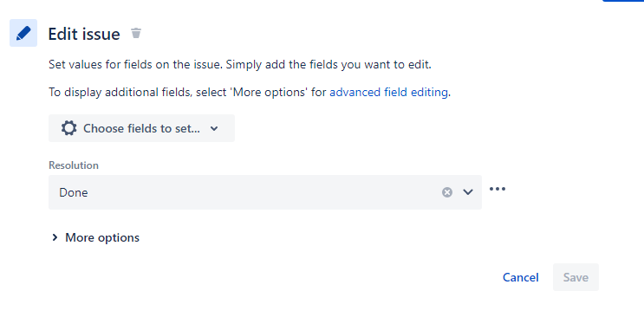Click the Resolution field label

pos(74,165)
